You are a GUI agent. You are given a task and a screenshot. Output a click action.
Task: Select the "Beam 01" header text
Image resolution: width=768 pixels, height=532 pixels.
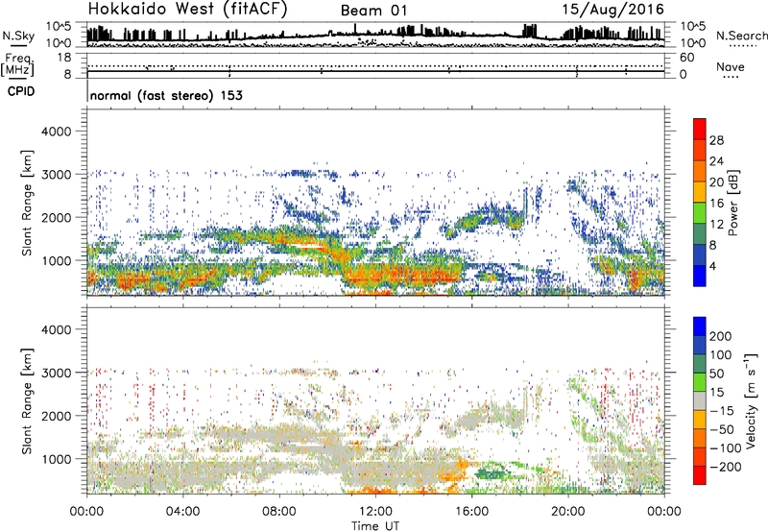[373, 11]
